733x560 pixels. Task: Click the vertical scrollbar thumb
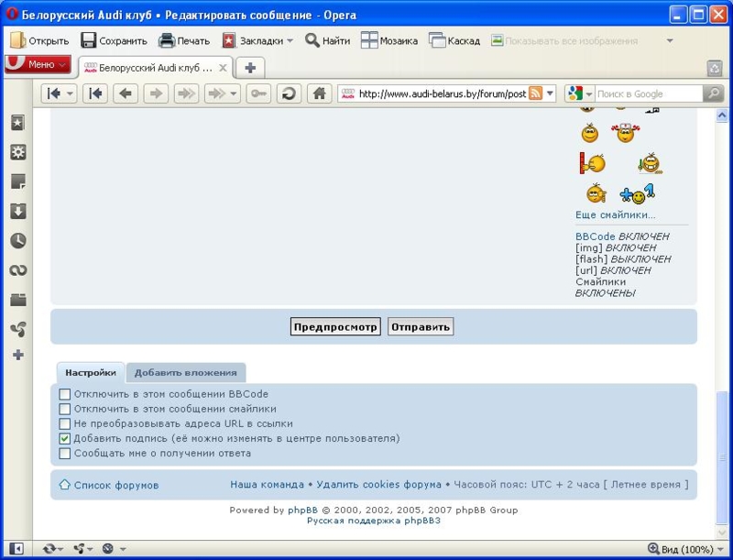(722, 456)
